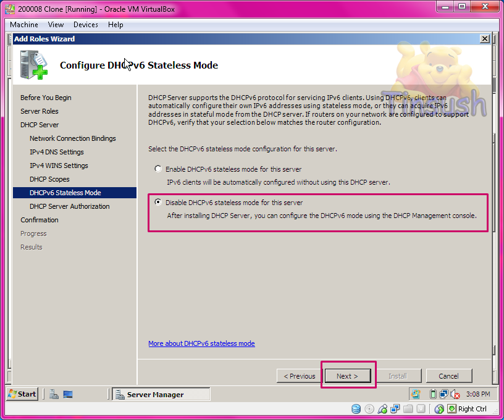
Task: Open the Machine menu
Action: tap(24, 25)
